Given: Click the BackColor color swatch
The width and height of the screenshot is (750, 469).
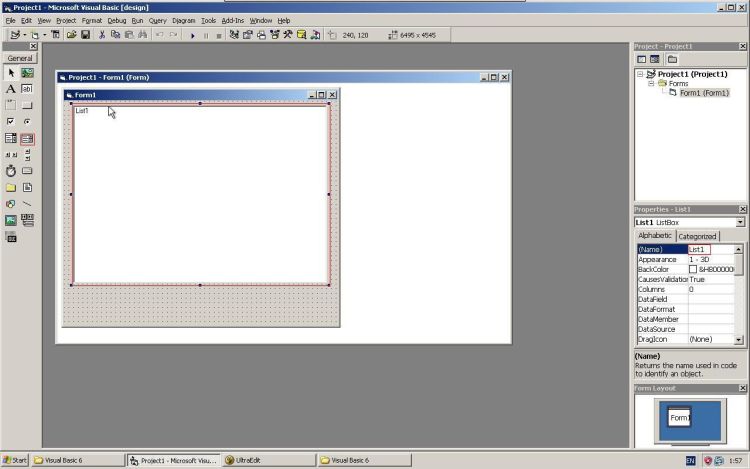Looking at the screenshot, I should pos(693,269).
